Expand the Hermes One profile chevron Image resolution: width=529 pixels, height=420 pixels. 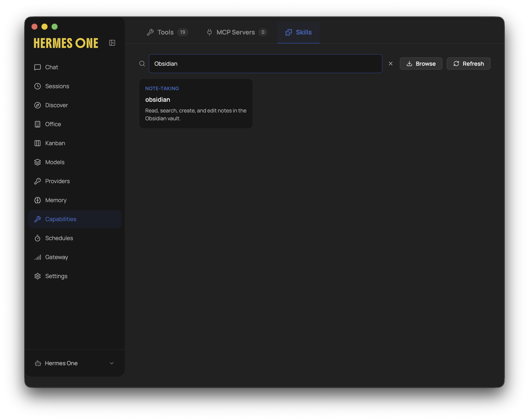tap(112, 363)
